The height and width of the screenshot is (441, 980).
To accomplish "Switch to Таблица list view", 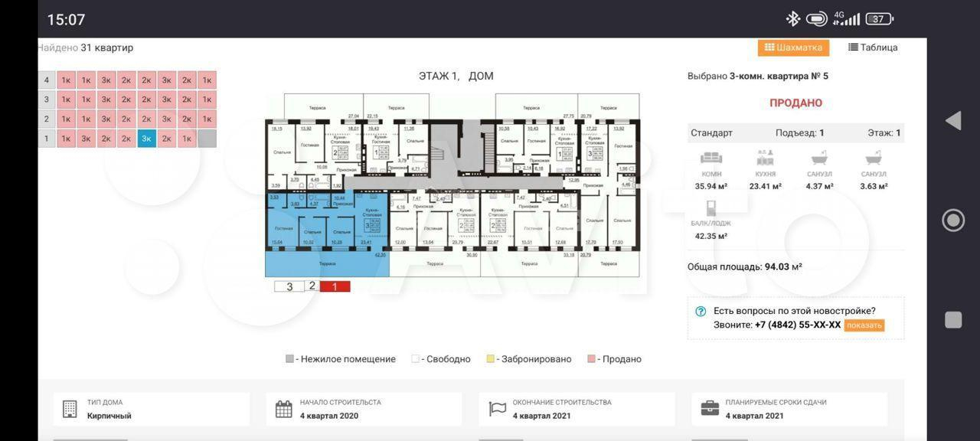I will pos(873,47).
